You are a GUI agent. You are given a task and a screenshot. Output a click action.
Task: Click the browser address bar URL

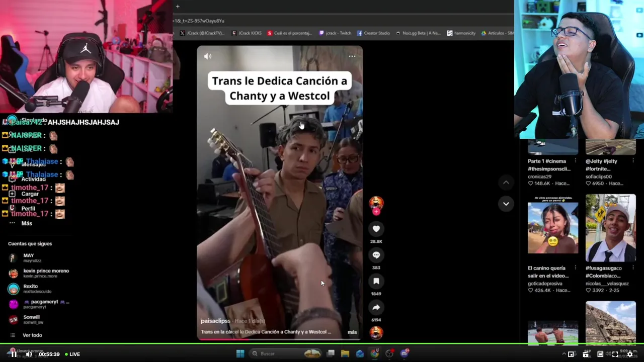pos(199,21)
